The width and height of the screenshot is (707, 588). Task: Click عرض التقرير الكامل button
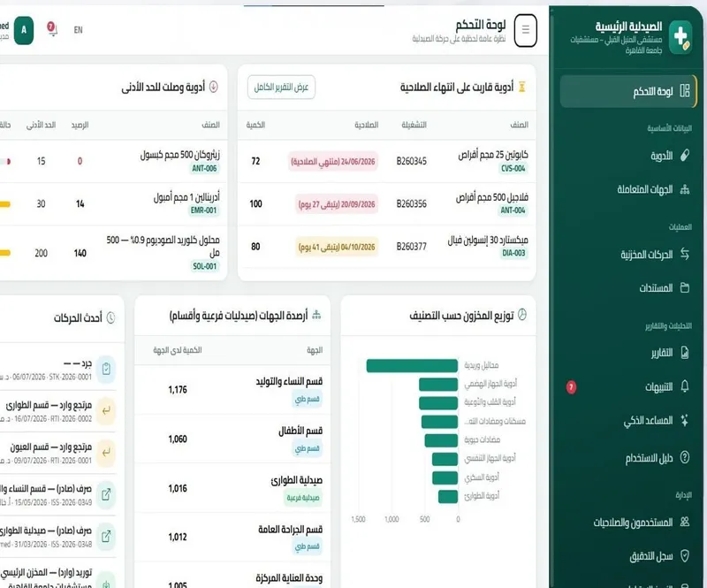(281, 87)
